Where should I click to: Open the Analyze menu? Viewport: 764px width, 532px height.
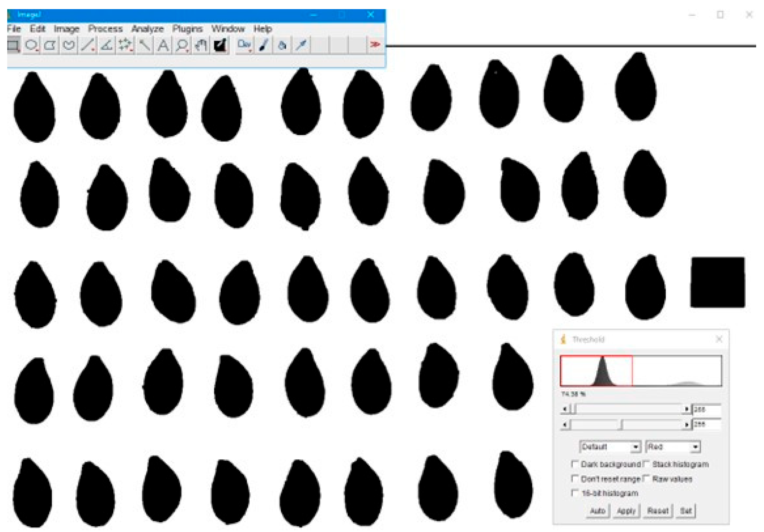point(147,29)
